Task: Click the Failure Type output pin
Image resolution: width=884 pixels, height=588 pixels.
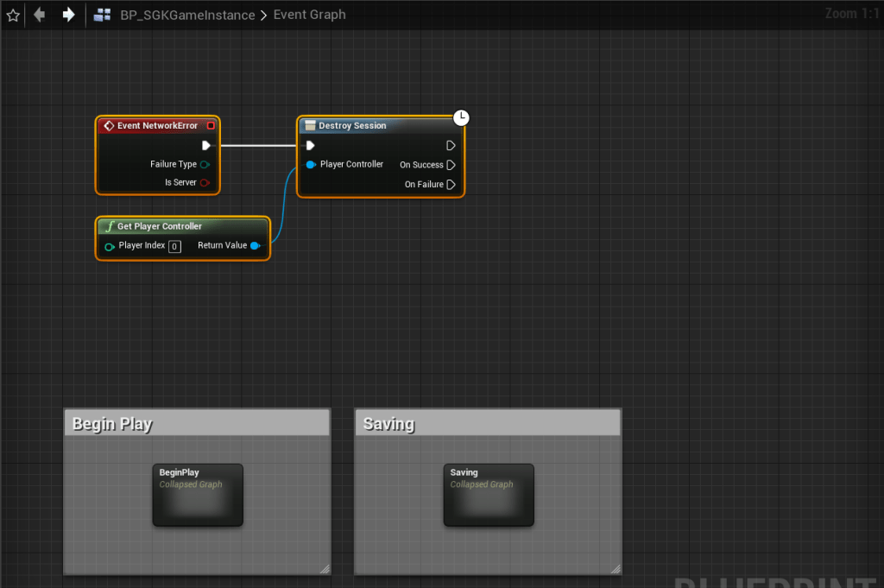Action: [205, 164]
